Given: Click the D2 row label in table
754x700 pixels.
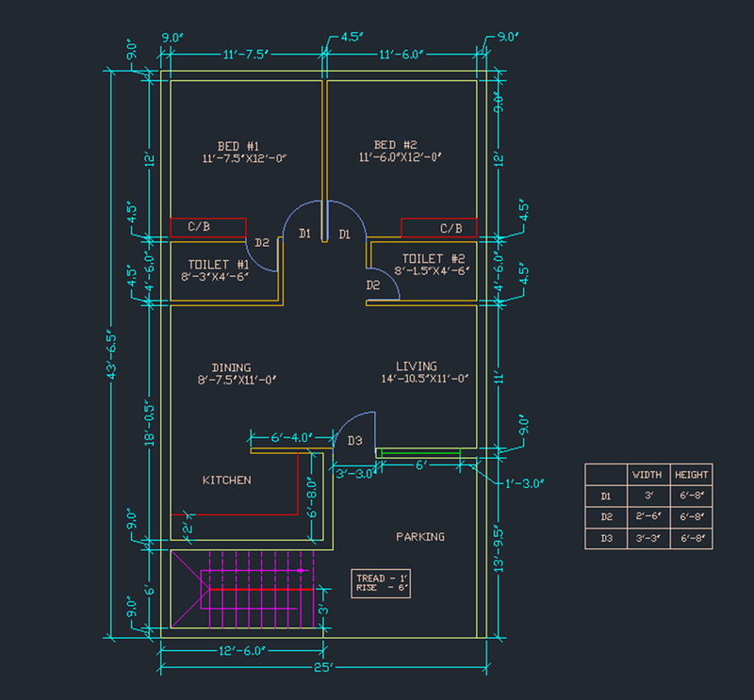Looking at the screenshot, I should coord(606,517).
